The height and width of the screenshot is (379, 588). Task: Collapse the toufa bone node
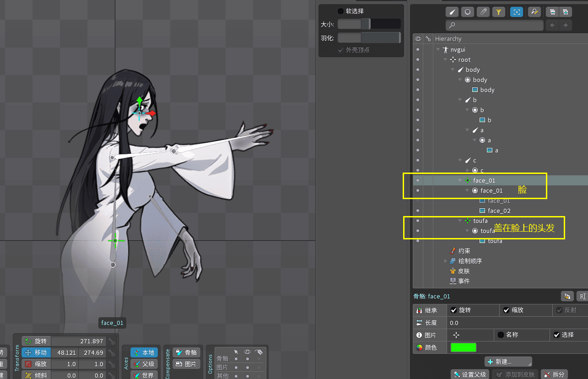pos(460,221)
